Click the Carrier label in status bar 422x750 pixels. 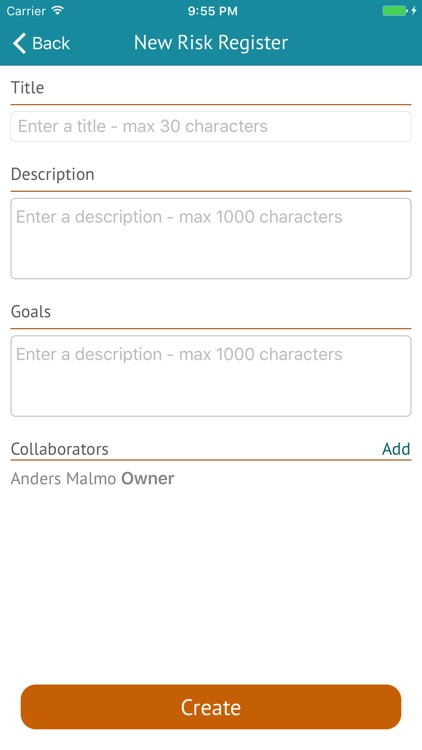click(x=24, y=11)
